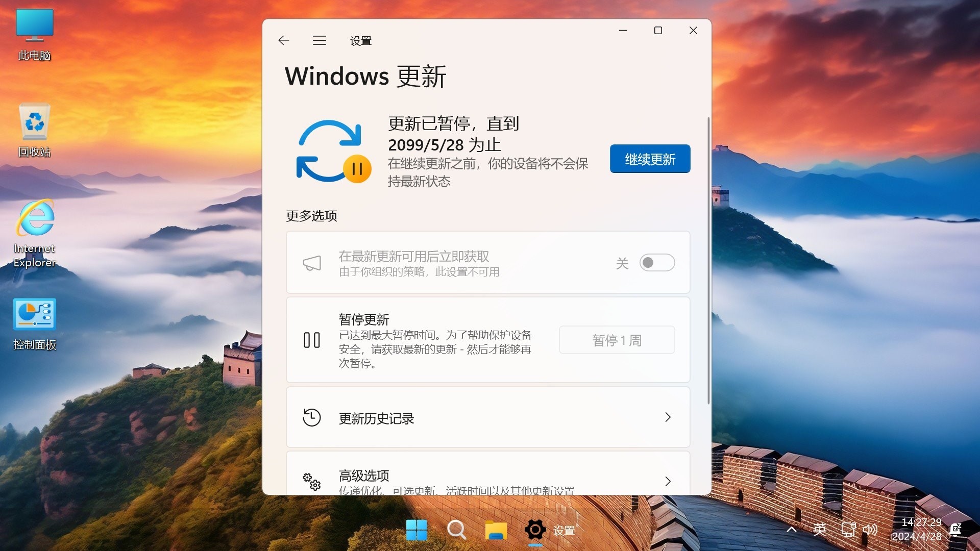Click the Search icon on the taskbar
Image resolution: width=980 pixels, height=551 pixels.
tap(456, 530)
